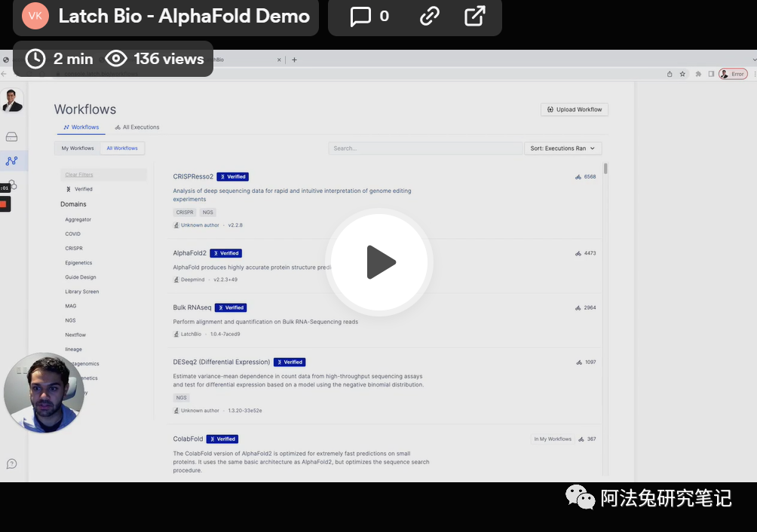Click the 4473 executions count for AlphaFold2
Image resolution: width=757 pixels, height=532 pixels.
(x=586, y=253)
